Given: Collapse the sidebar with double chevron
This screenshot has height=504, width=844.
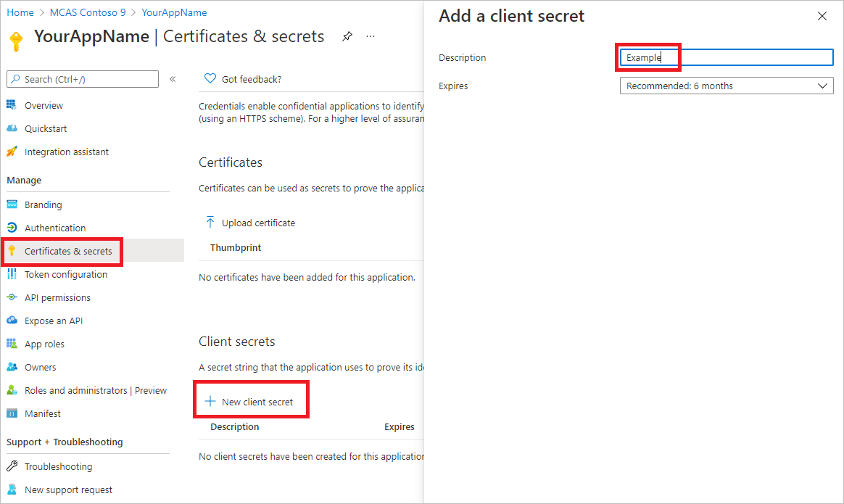Looking at the screenshot, I should pos(173,79).
